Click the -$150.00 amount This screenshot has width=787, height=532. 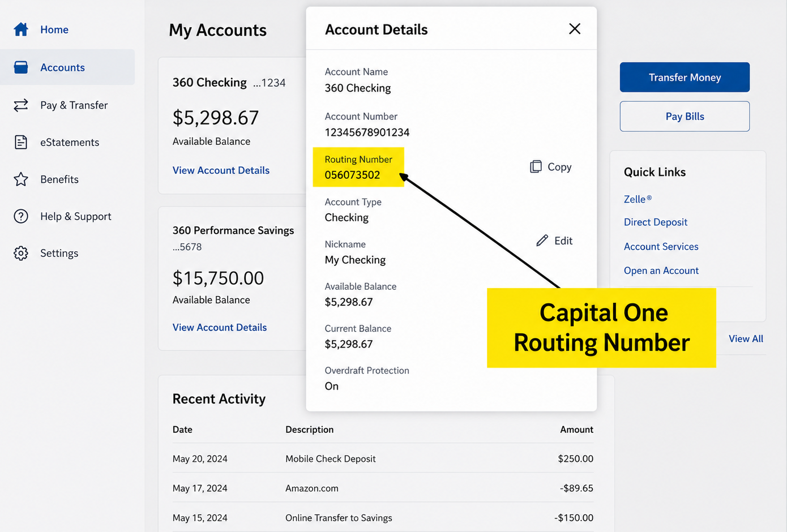point(574,517)
